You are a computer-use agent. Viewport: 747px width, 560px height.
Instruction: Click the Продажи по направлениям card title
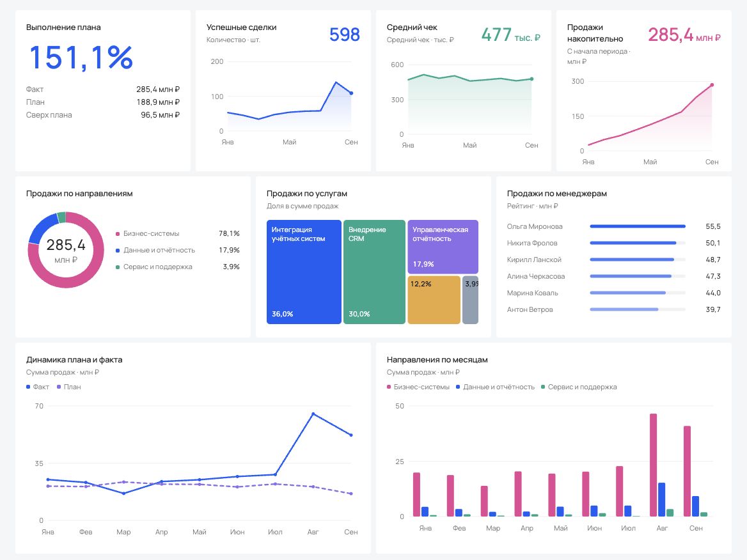79,193
